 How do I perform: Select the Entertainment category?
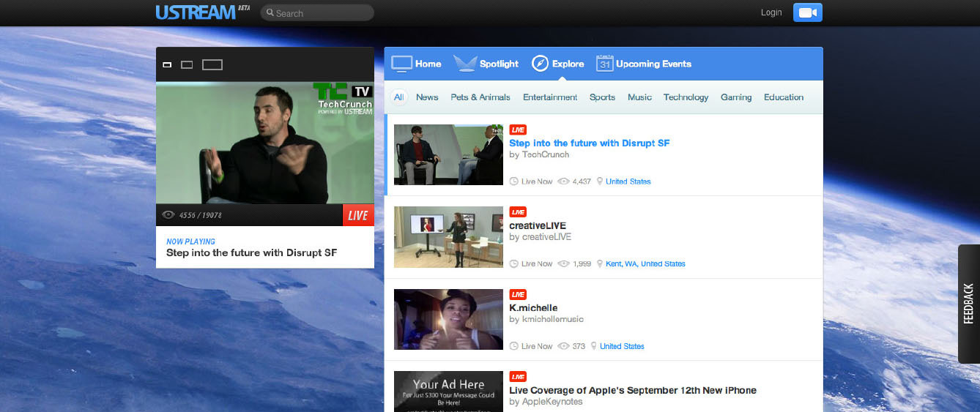(x=550, y=97)
